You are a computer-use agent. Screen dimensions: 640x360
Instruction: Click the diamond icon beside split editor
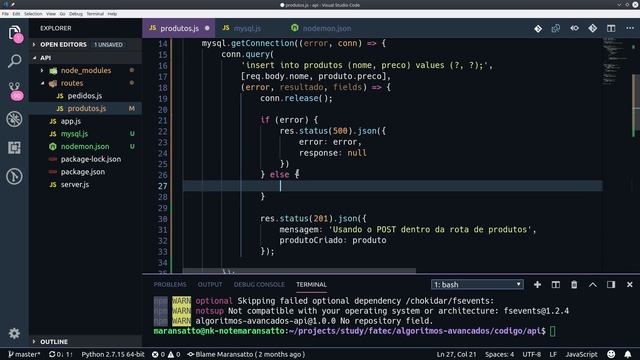tap(593, 29)
